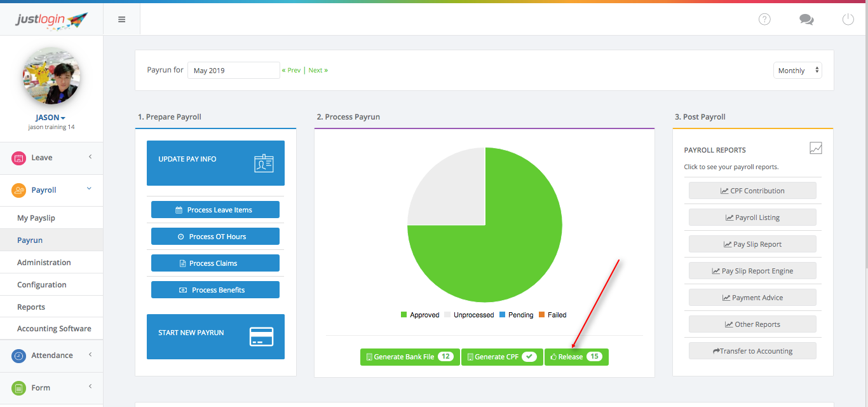Go to the next payrun month
This screenshot has width=868, height=407.
pyautogui.click(x=318, y=71)
